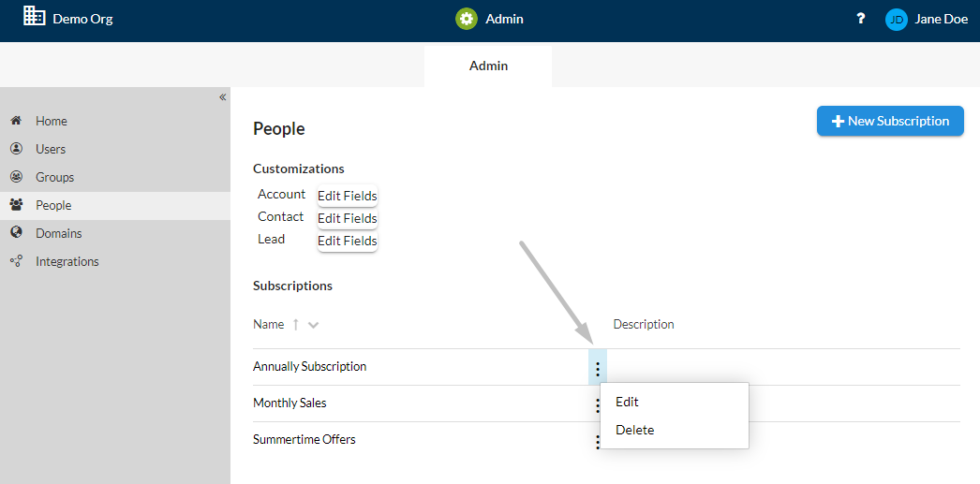
Task: Select the Annually Subscription row
Action: pos(606,367)
